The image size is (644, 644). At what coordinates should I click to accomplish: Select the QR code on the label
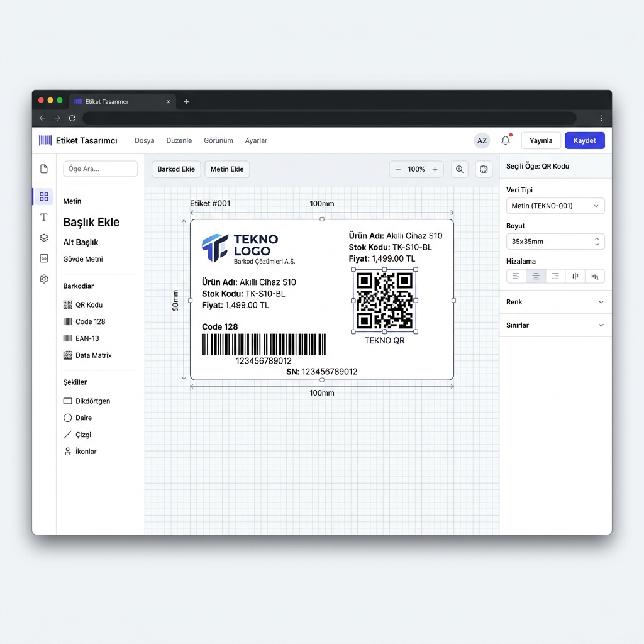click(x=384, y=301)
